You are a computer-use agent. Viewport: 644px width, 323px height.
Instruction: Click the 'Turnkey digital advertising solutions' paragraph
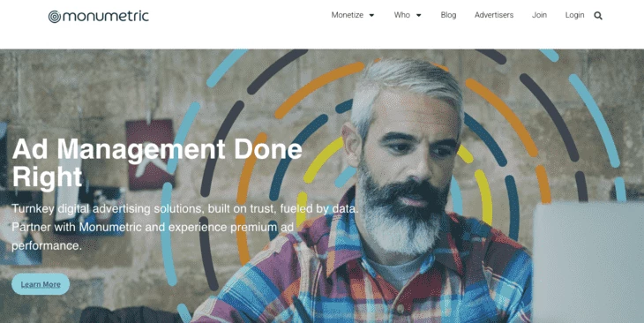(x=185, y=227)
